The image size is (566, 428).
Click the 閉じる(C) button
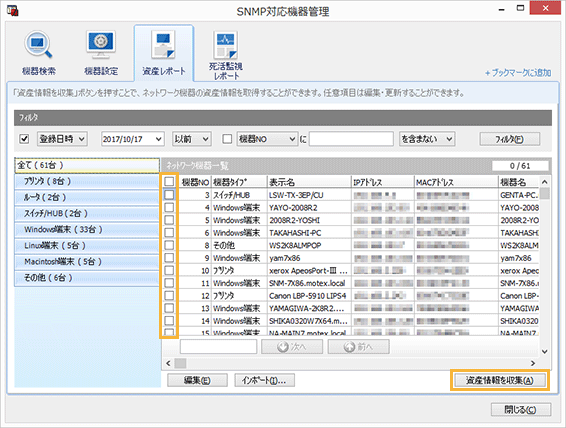coord(521,410)
